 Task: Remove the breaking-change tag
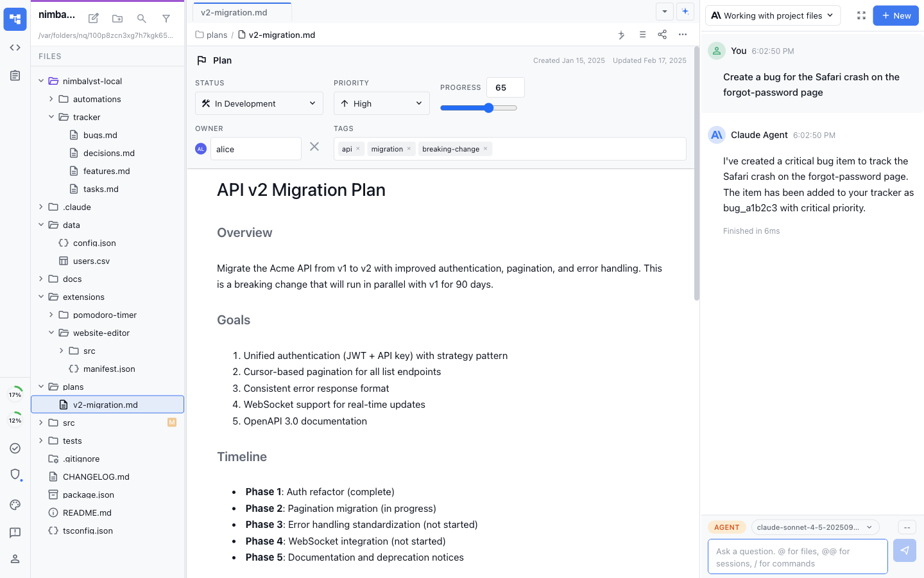pyautogui.click(x=485, y=149)
